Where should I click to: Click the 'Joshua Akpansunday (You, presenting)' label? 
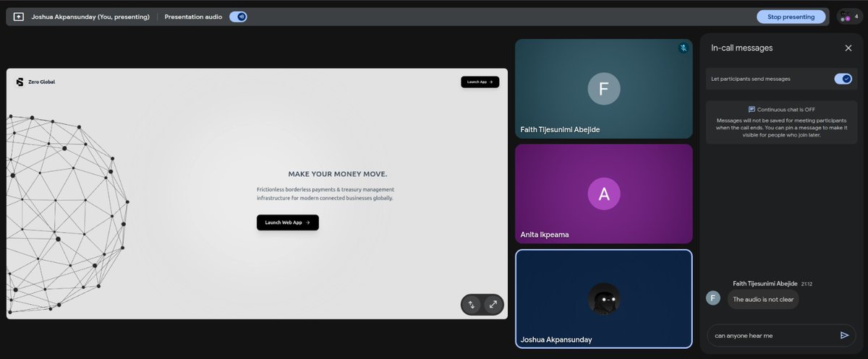coord(90,17)
